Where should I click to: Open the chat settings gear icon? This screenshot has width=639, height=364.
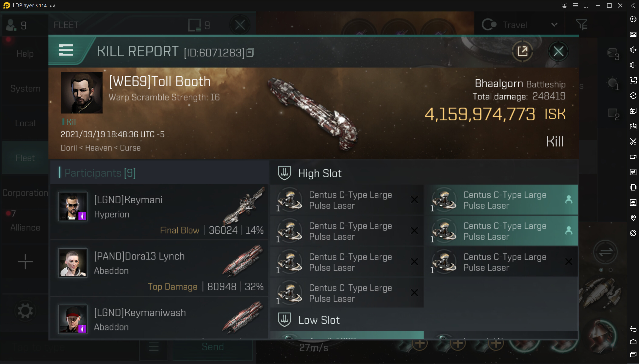coord(25,311)
